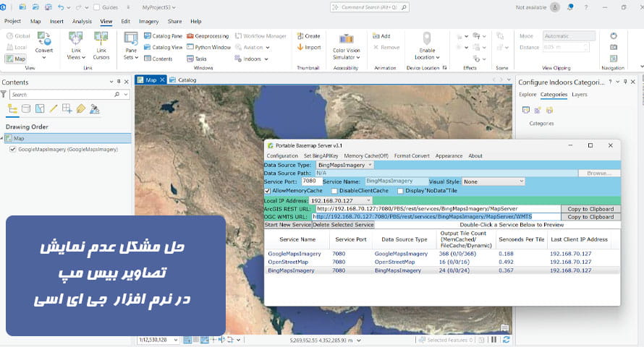Click the Create thumbnail button
This screenshot has height=347, width=644.
click(x=308, y=36)
